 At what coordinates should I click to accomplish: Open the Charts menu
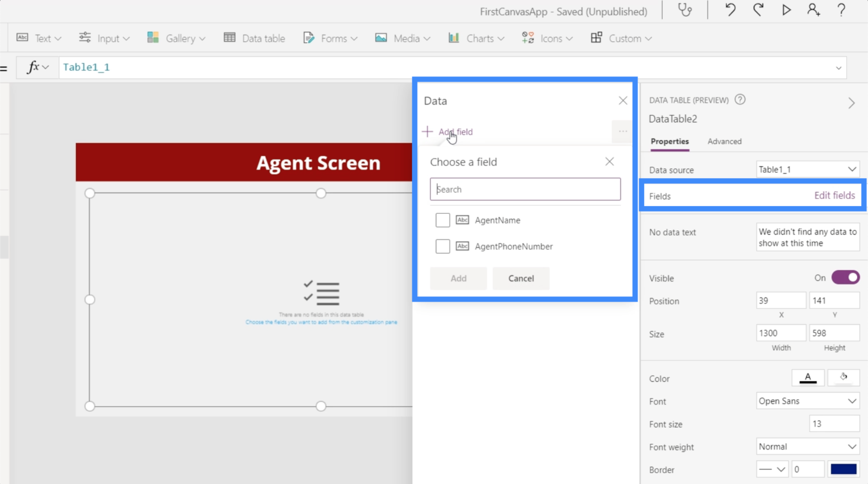476,38
